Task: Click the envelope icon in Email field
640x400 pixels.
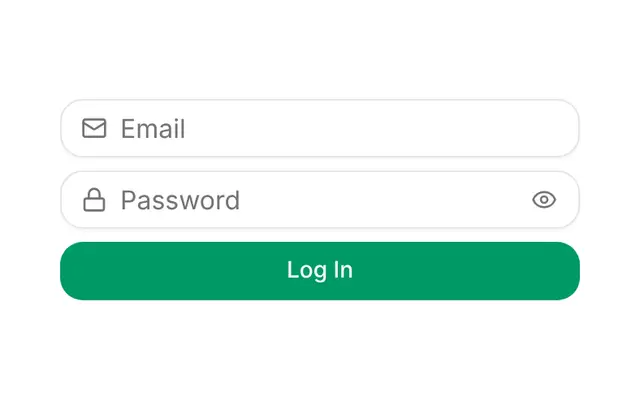Action: 94,128
